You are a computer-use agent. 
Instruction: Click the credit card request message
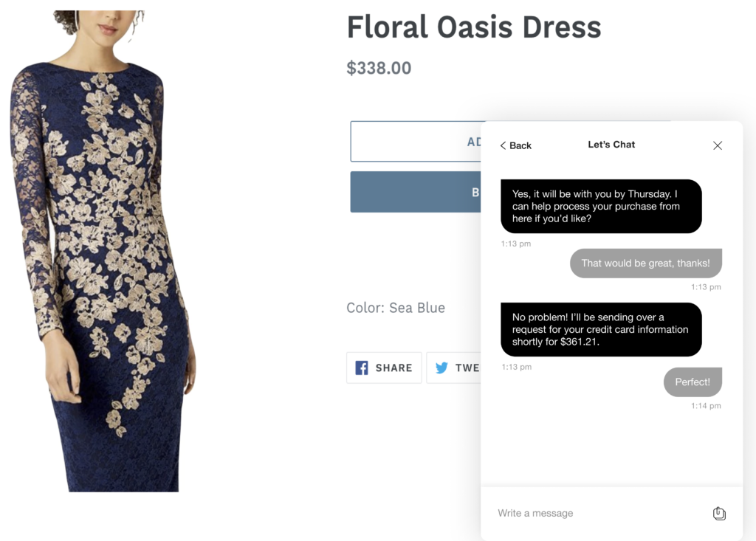pos(601,330)
